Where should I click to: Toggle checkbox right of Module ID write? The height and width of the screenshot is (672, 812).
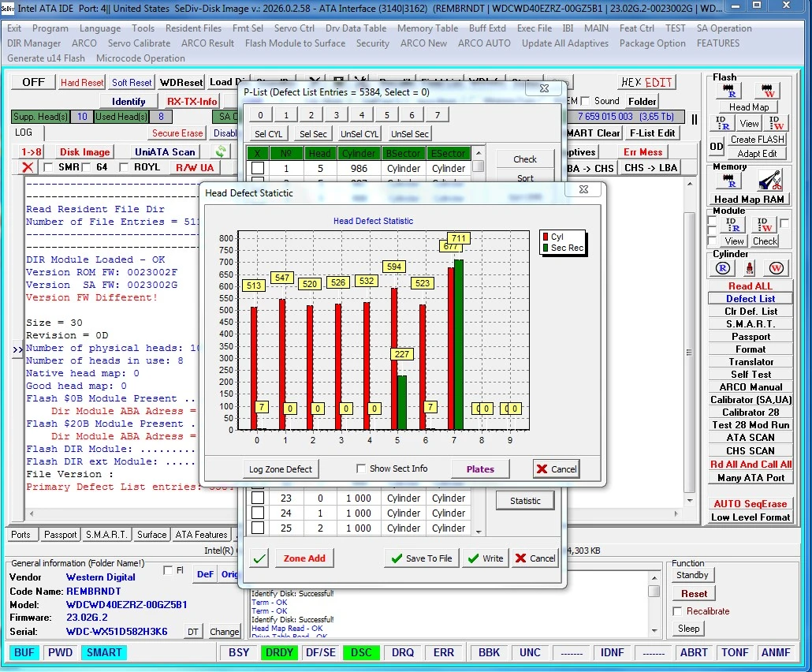(784, 223)
